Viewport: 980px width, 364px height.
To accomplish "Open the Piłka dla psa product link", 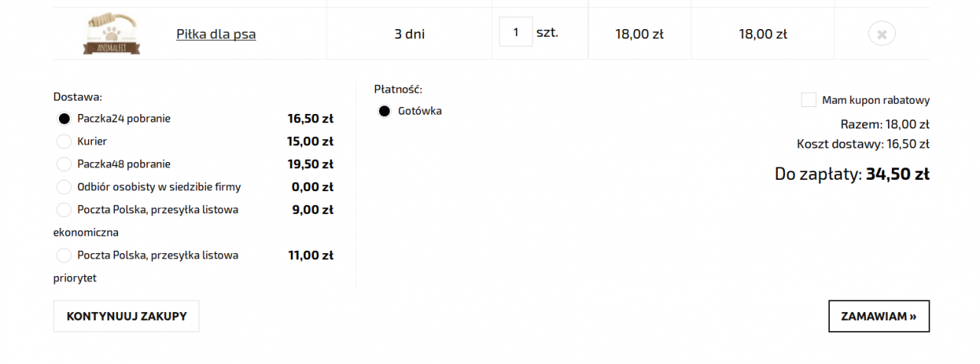I will coord(216,34).
